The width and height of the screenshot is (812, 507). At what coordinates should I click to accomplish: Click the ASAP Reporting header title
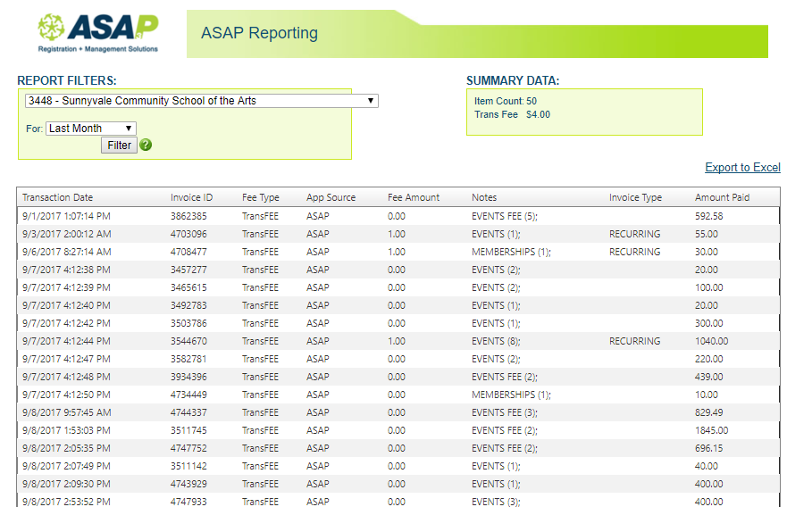point(259,33)
